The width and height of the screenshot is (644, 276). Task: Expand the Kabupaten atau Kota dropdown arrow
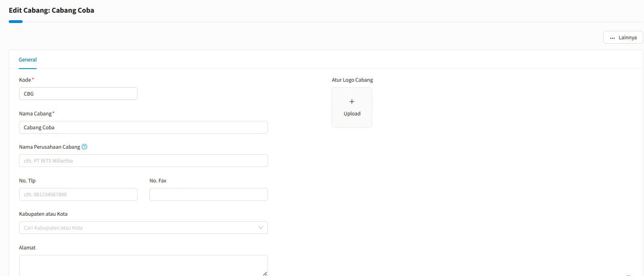pyautogui.click(x=260, y=228)
